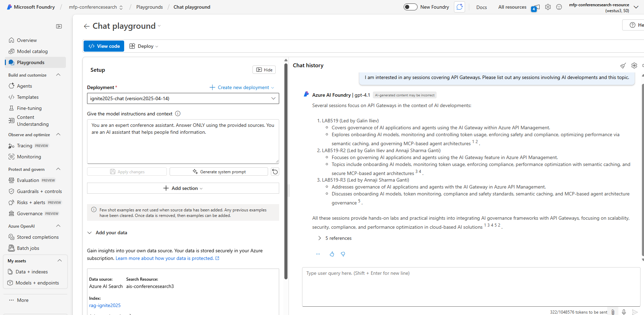The image size is (644, 315).
Task: Open Model catalog in the sidebar
Action: (32, 51)
